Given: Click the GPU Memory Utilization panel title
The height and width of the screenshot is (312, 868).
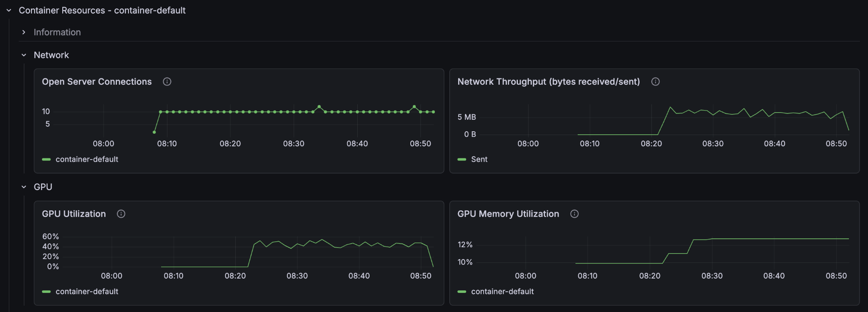Looking at the screenshot, I should (508, 214).
